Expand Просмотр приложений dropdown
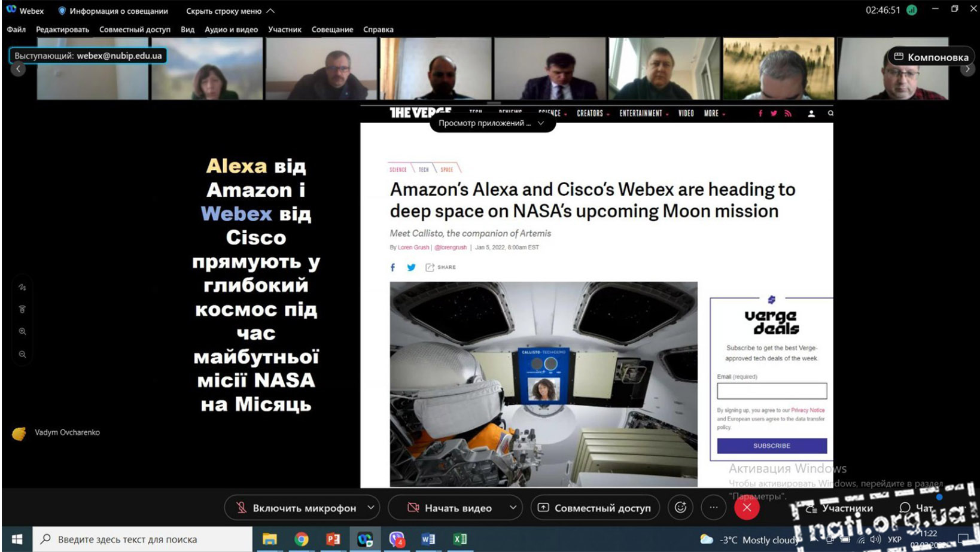 tap(492, 123)
